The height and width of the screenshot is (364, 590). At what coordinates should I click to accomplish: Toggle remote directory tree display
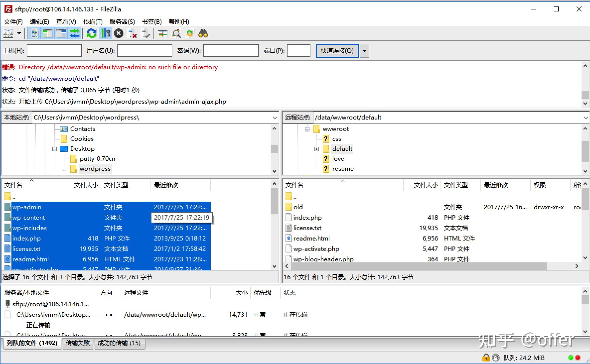[61, 33]
